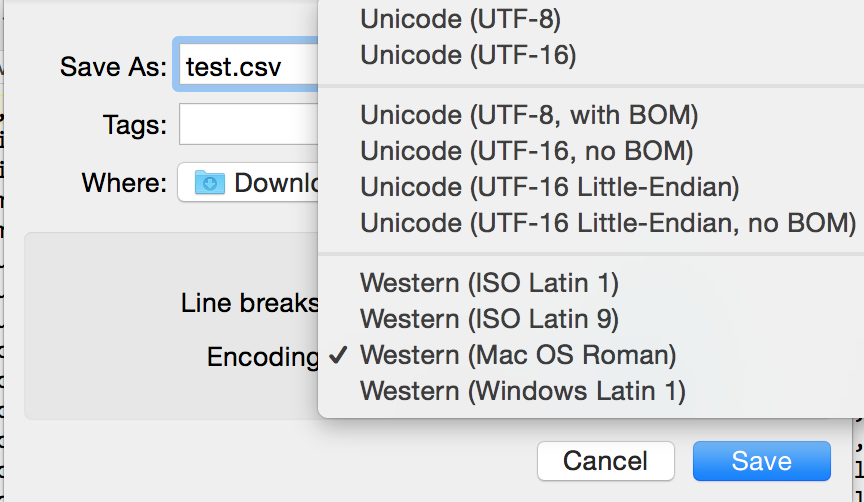
Task: Click the Save button
Action: (762, 461)
